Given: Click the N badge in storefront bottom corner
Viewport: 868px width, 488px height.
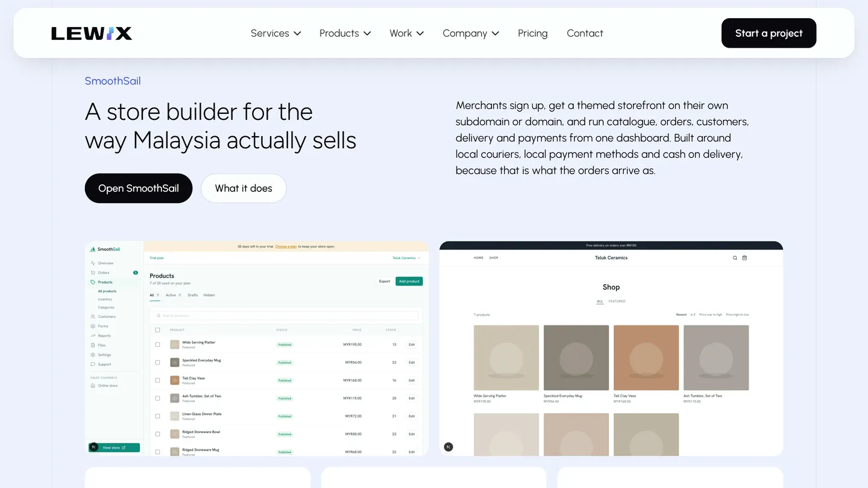Looking at the screenshot, I should coord(448,447).
